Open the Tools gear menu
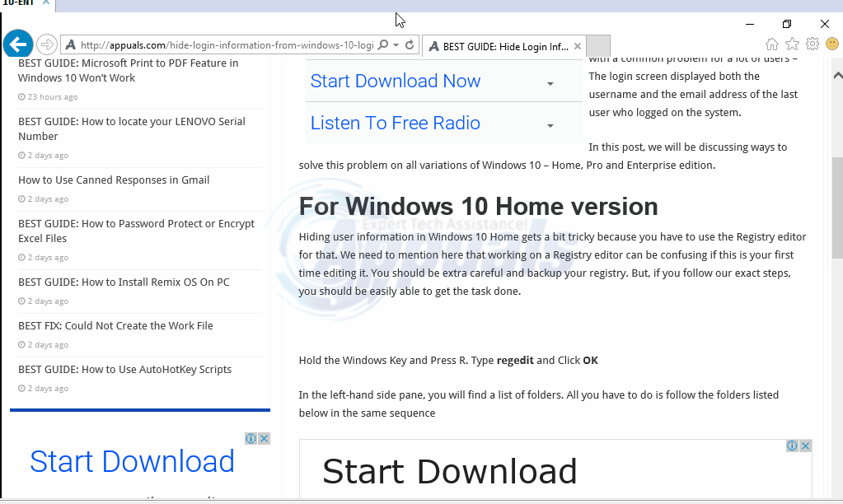The width and height of the screenshot is (843, 504). pos(813,44)
